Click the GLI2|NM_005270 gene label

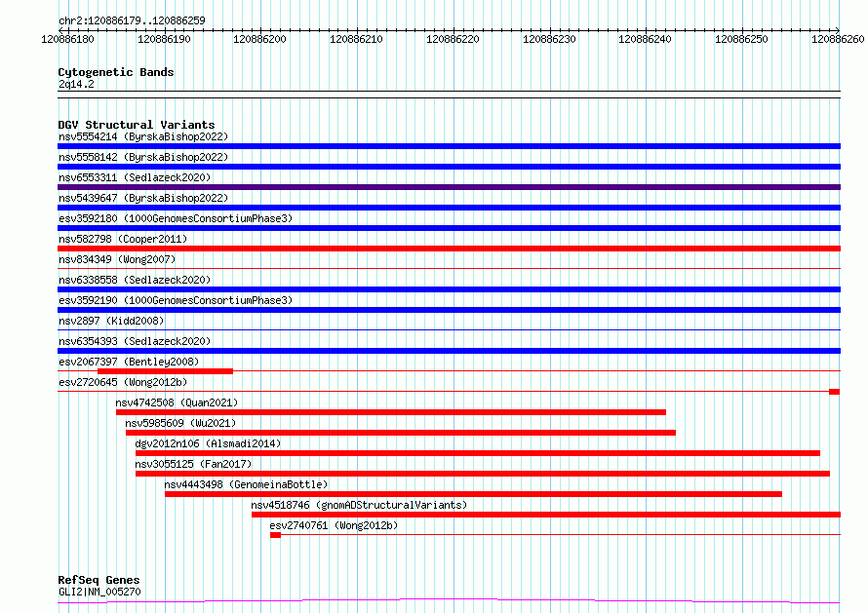[99, 592]
